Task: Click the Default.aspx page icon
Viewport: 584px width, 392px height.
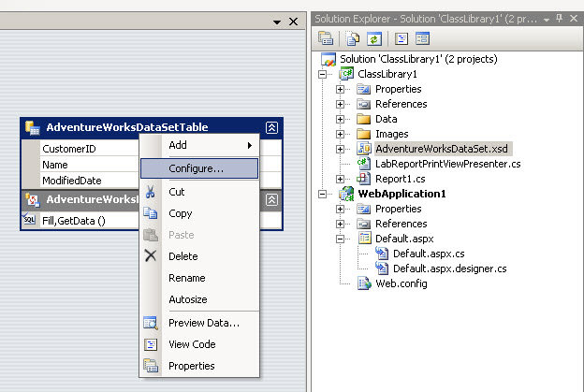Action: pos(364,239)
